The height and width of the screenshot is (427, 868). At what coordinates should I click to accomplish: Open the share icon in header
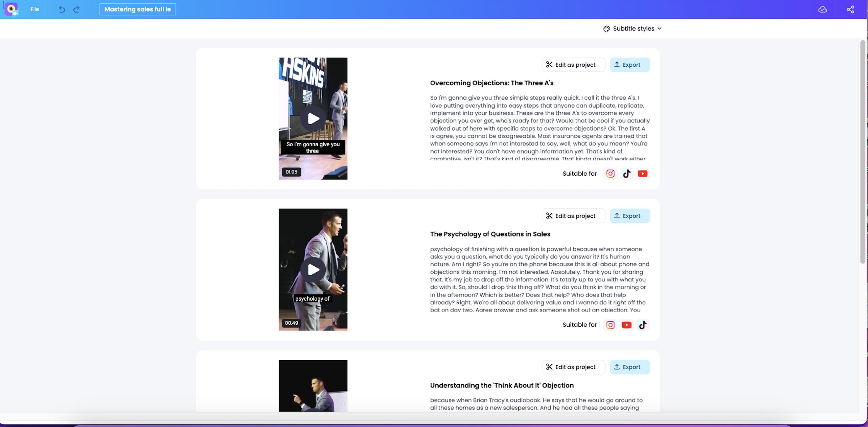click(x=850, y=9)
